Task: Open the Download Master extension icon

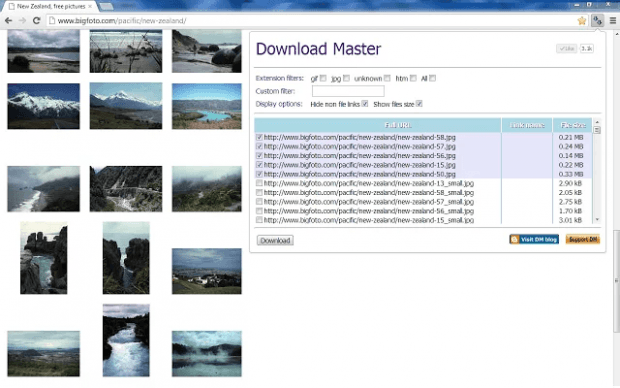Action: coord(597,21)
